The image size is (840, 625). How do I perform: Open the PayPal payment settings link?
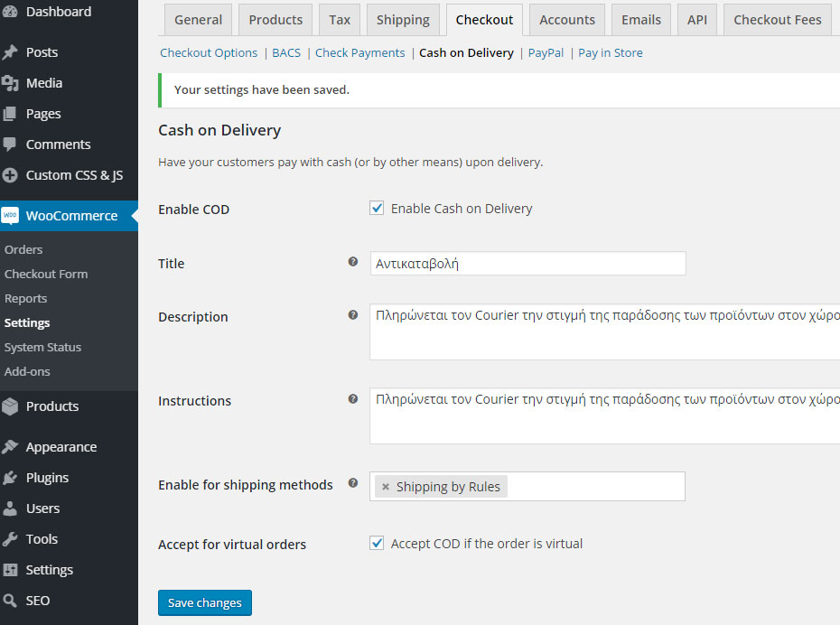[x=546, y=53]
